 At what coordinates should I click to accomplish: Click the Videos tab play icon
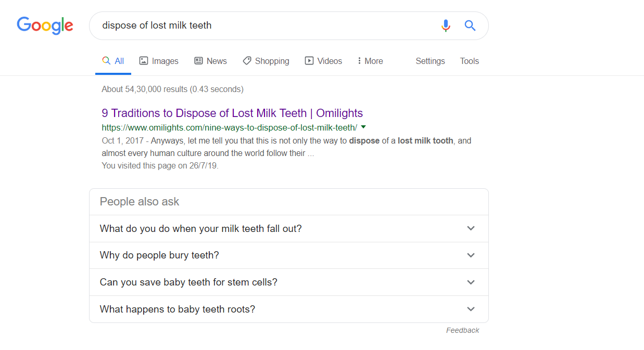pyautogui.click(x=309, y=61)
